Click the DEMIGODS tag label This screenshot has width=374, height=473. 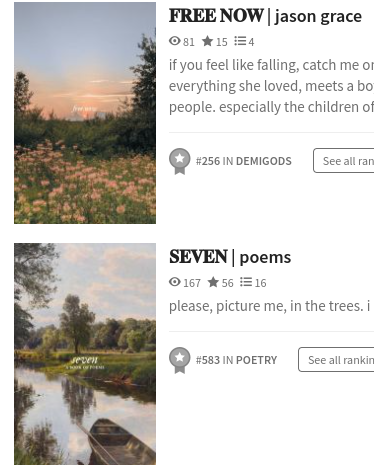[x=264, y=161]
